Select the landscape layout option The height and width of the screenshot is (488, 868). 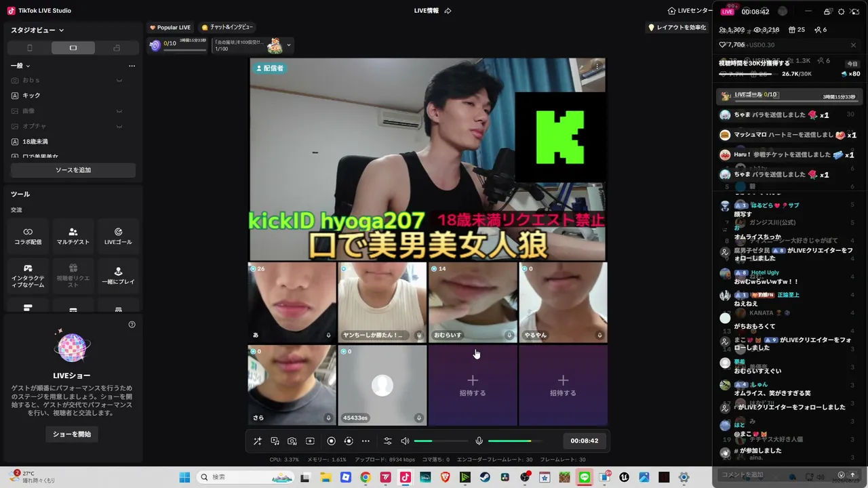pos(73,48)
